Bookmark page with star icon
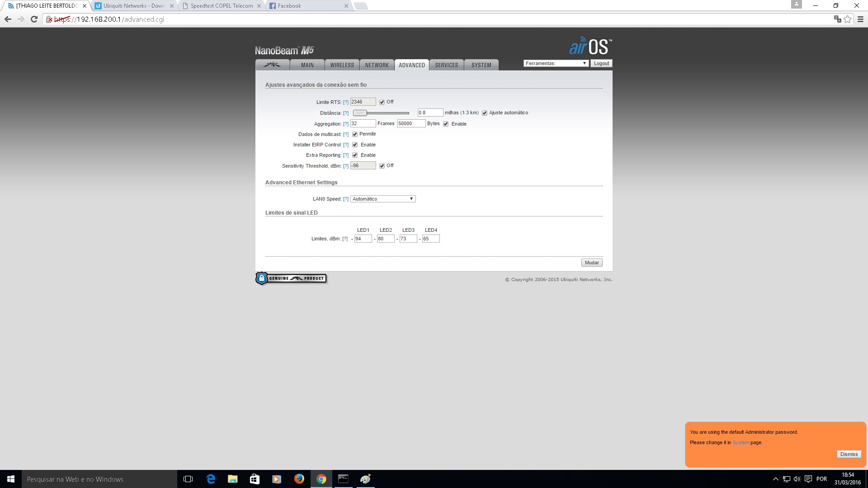Image resolution: width=868 pixels, height=488 pixels. (x=848, y=19)
